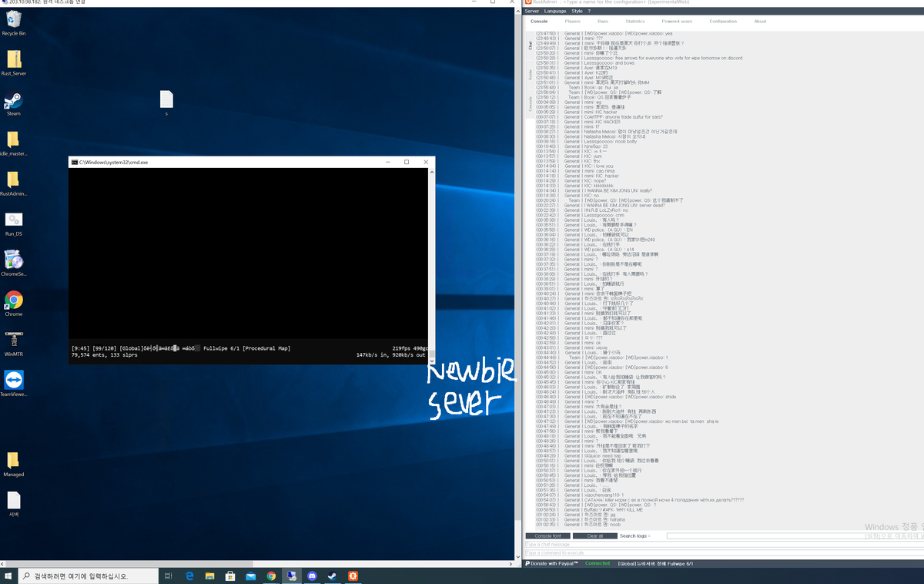Select the Chrome desktop shortcut
The image size is (924, 584).
point(13,304)
